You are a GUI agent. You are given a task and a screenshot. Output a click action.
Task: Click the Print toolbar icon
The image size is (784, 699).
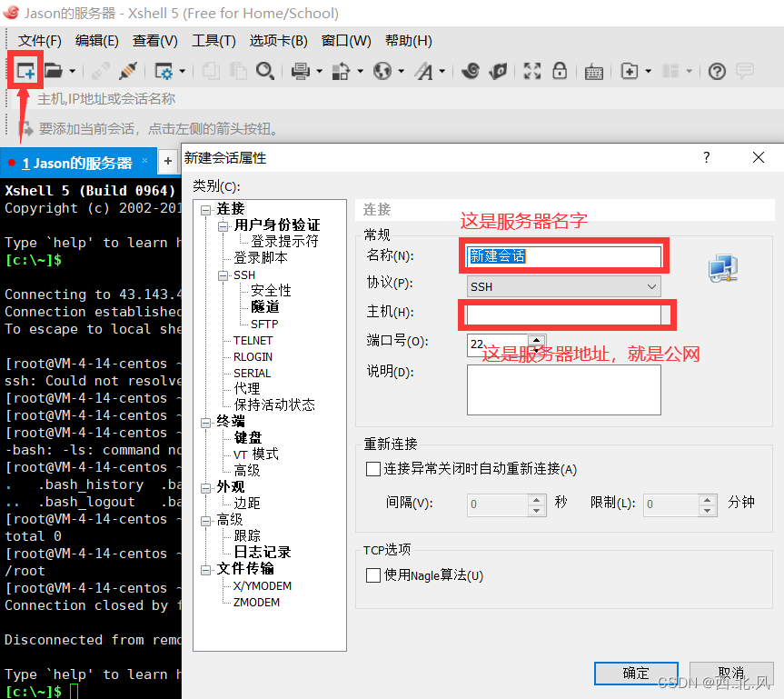click(301, 71)
